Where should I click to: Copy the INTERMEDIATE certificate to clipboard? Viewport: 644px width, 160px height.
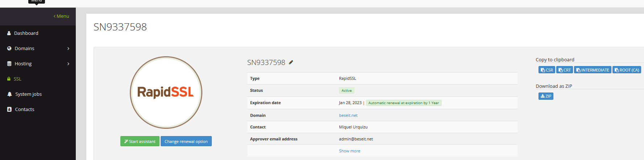click(x=593, y=70)
